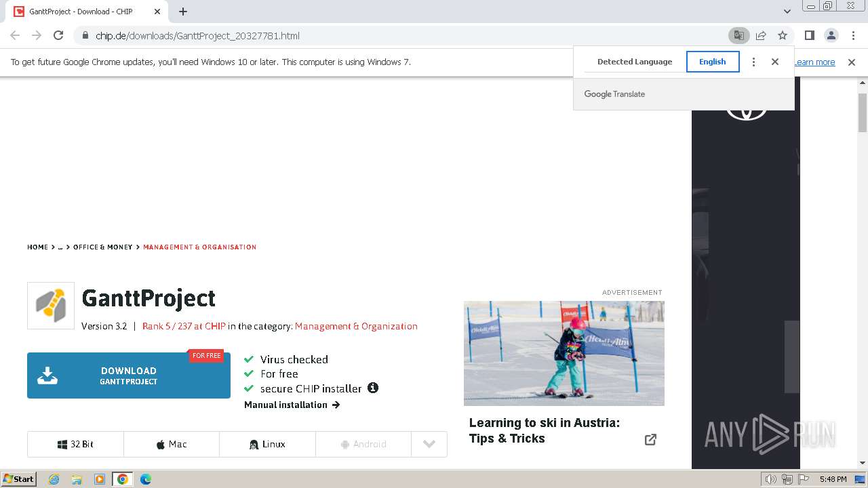Open the side panel icon
The width and height of the screenshot is (868, 488).
click(x=809, y=35)
